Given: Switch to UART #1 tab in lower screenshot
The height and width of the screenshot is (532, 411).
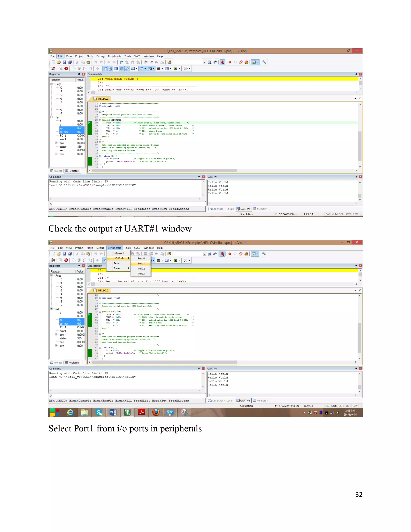Looking at the screenshot, I should point(243,401).
